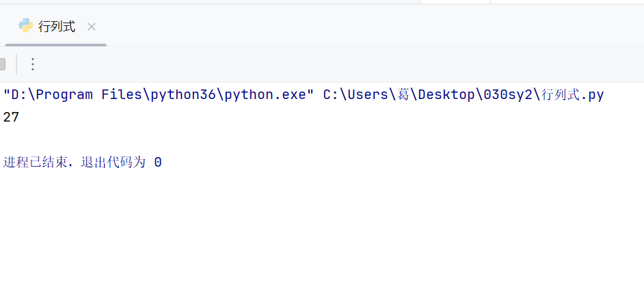
Task: Click the Python icon on 行列式 tab
Action: coord(26,26)
